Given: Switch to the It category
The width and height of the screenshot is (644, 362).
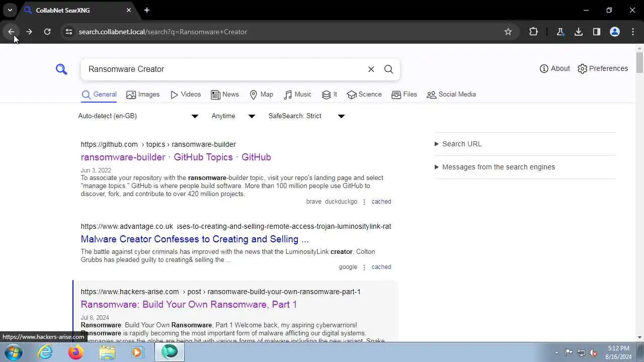Looking at the screenshot, I should [x=330, y=95].
